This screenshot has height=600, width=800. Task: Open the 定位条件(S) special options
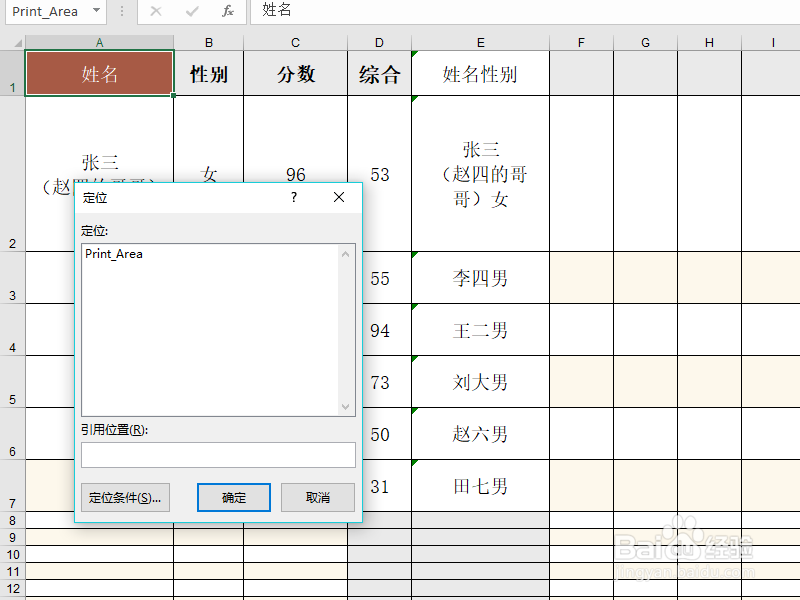[x=125, y=497]
